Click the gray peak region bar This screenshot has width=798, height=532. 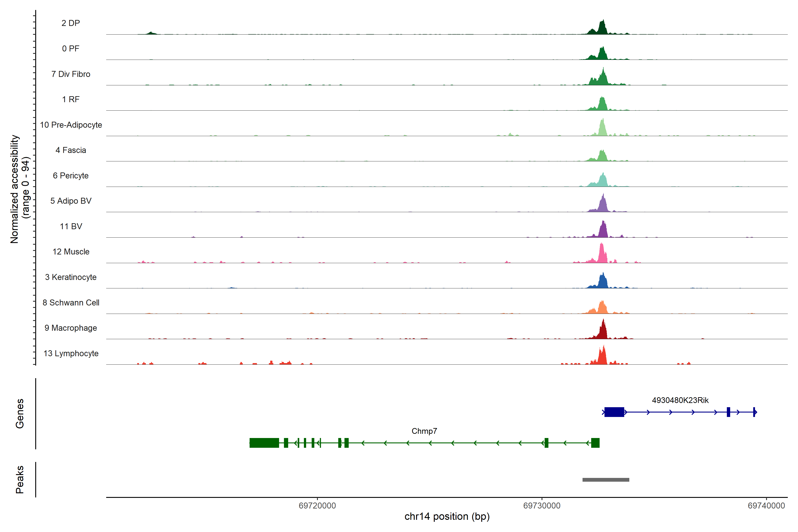coord(606,480)
